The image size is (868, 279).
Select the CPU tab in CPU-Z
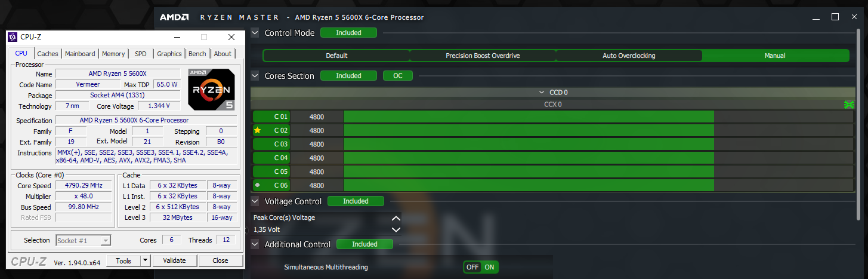point(21,53)
